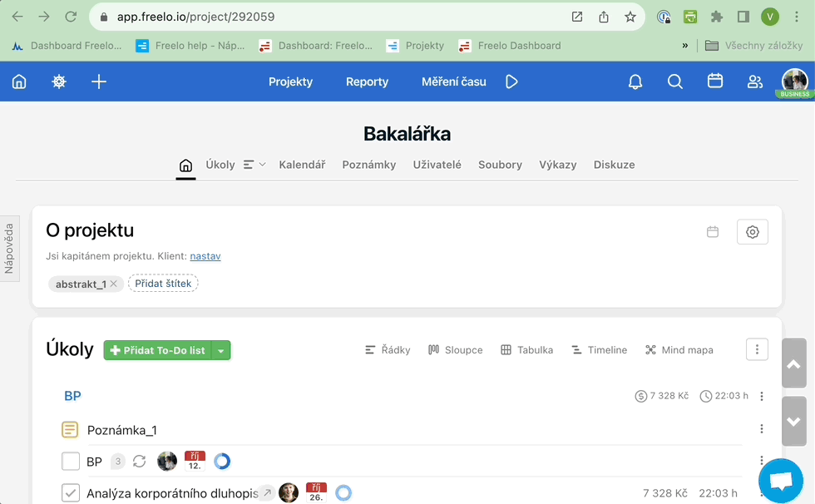Click repeat icon on BP task

pos(140,462)
